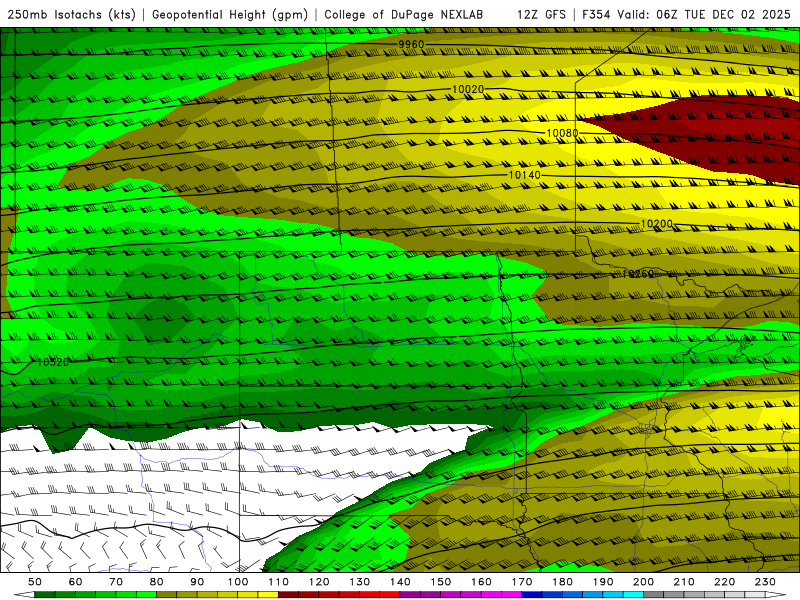Click the 100 knot legend label
Viewport: 800px width, 600px height.
click(238, 582)
